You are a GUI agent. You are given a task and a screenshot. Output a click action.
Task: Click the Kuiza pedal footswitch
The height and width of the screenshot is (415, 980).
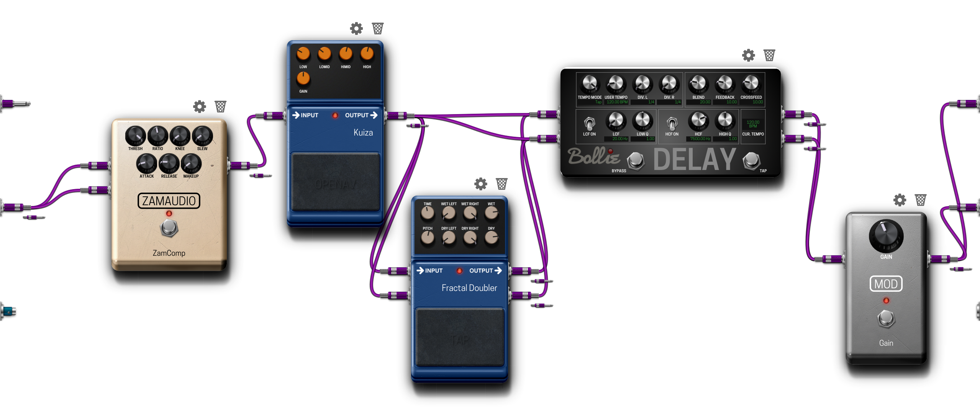pos(335,185)
